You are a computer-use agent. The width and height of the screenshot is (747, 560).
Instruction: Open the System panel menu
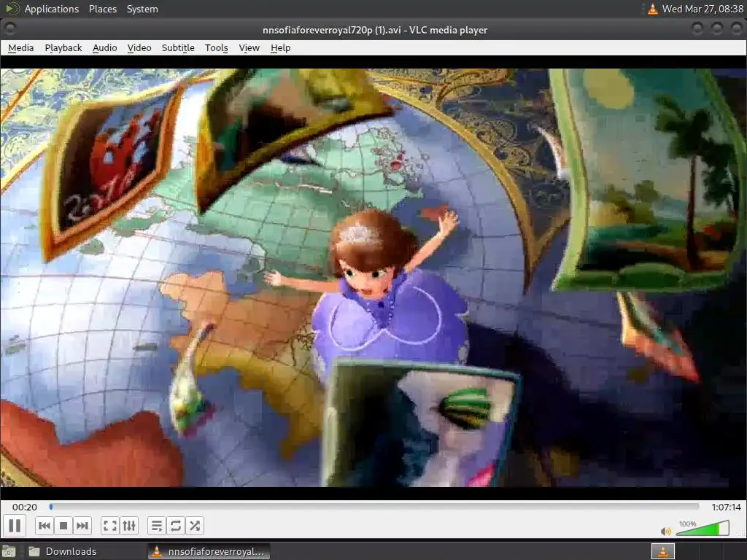click(142, 9)
